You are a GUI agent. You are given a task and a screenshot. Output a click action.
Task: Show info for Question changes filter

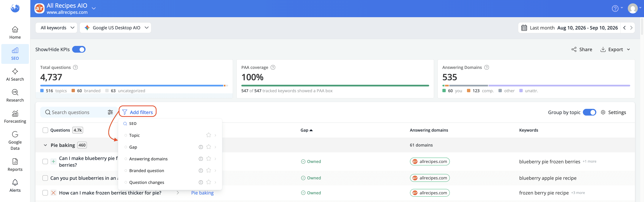pos(201,182)
